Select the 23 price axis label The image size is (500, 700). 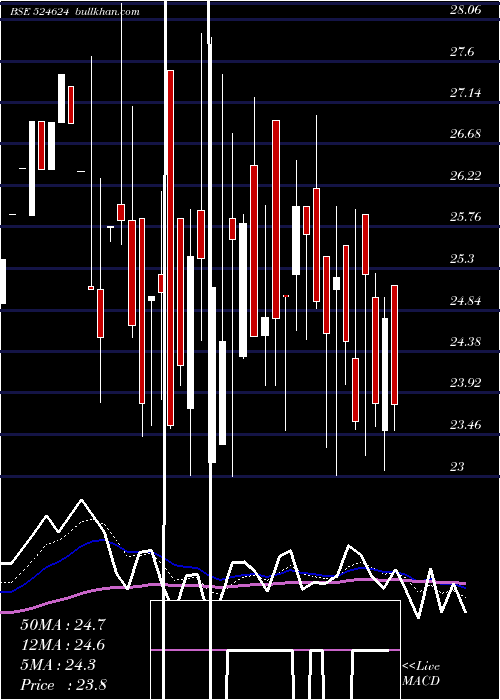pyautogui.click(x=457, y=467)
